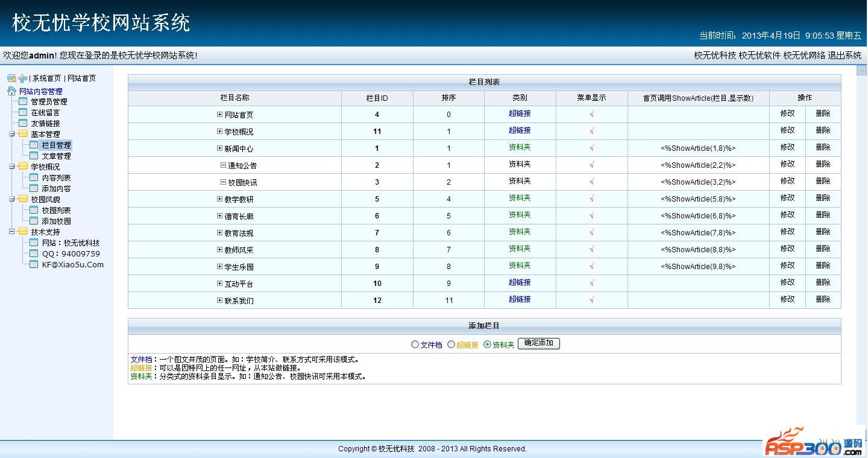The width and height of the screenshot is (868, 458).
Task: Open 管理员管理 in the sidebar
Action: 49,102
